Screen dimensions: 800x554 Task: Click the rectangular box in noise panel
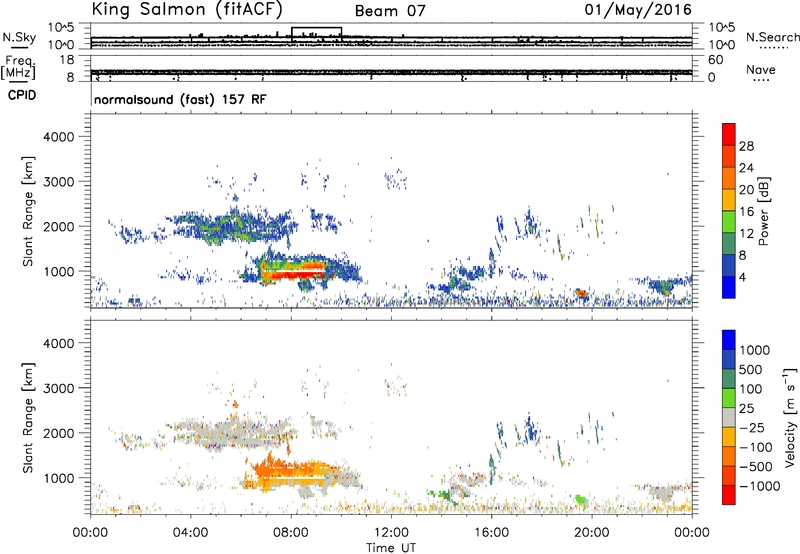click(316, 34)
